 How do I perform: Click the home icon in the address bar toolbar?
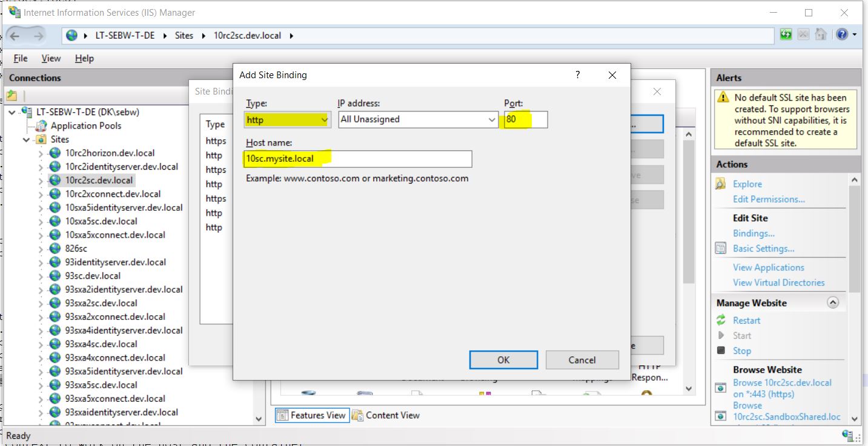(x=821, y=35)
